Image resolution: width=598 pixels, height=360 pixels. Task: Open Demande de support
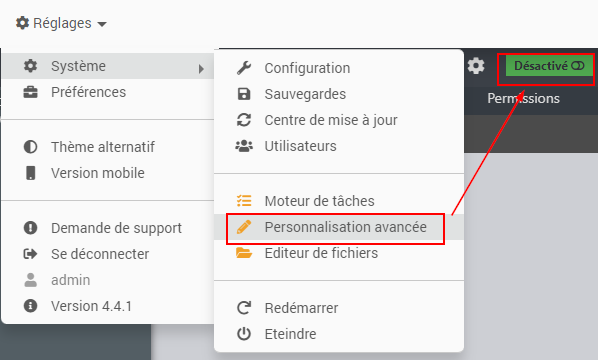(116, 228)
